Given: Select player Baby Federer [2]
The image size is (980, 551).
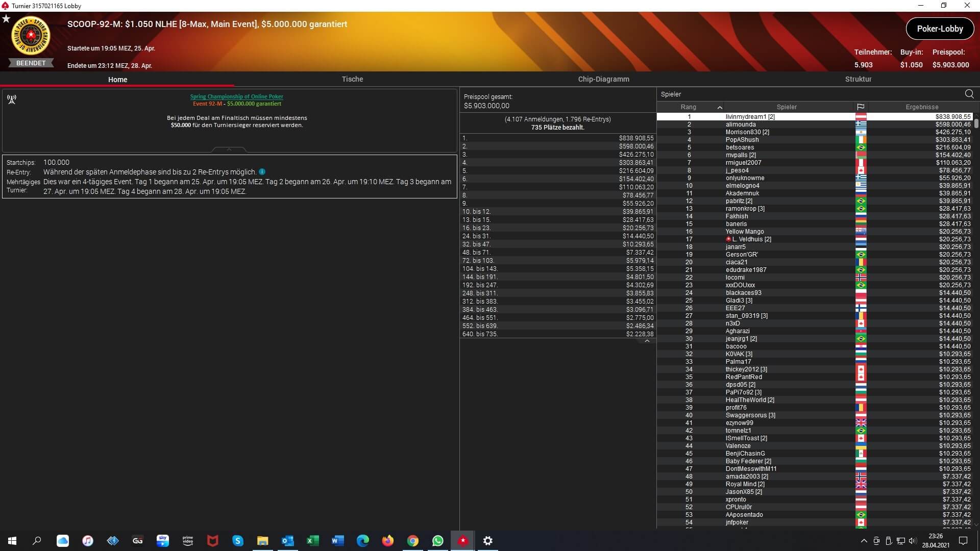Looking at the screenshot, I should (x=815, y=461).
